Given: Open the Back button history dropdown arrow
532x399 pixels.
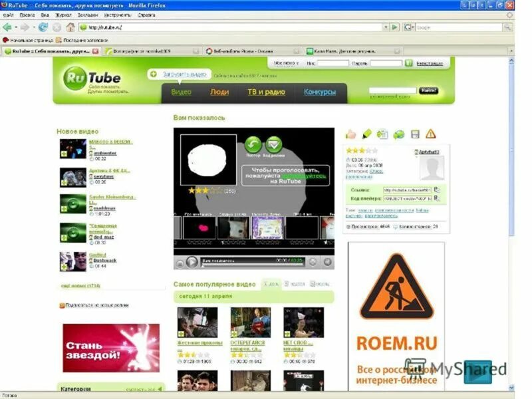Looking at the screenshot, I should [15, 27].
